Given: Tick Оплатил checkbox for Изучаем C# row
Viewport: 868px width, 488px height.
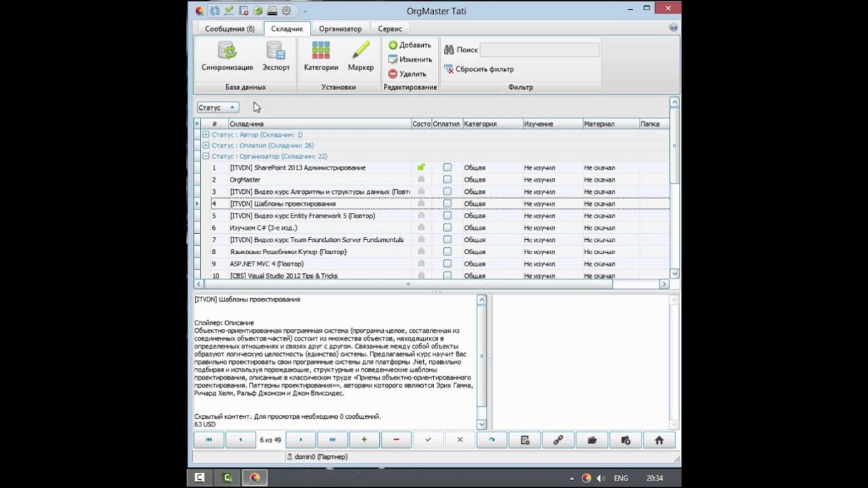Looking at the screenshot, I should (x=448, y=228).
